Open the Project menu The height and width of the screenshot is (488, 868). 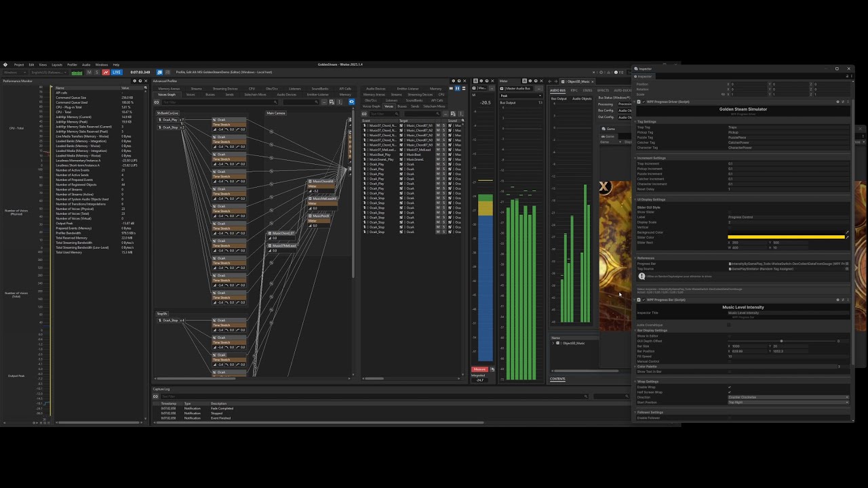pos(19,64)
